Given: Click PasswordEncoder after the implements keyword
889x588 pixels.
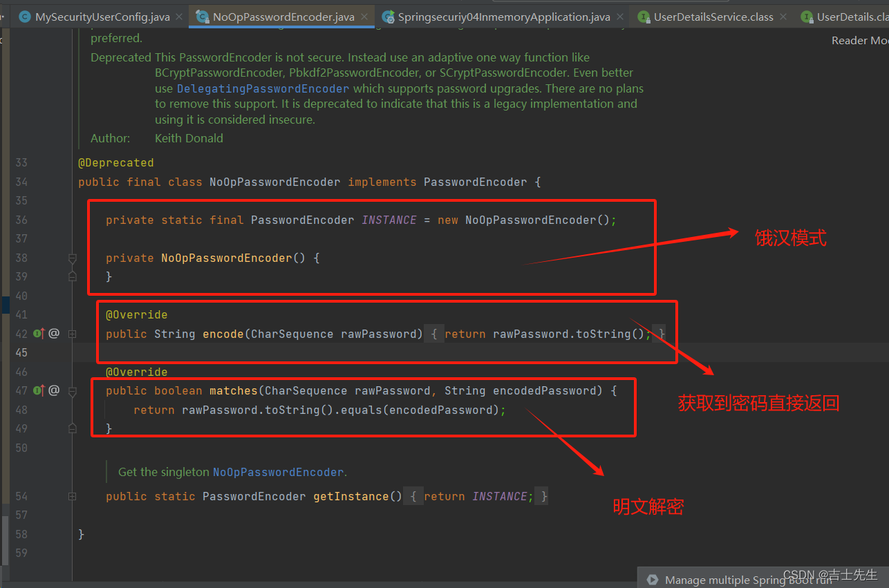Looking at the screenshot, I should point(475,182).
